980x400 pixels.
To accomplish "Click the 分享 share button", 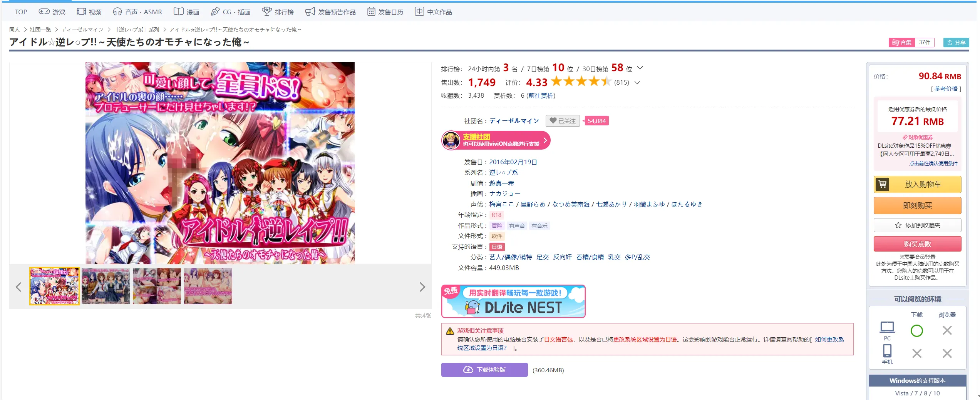I will click(956, 42).
